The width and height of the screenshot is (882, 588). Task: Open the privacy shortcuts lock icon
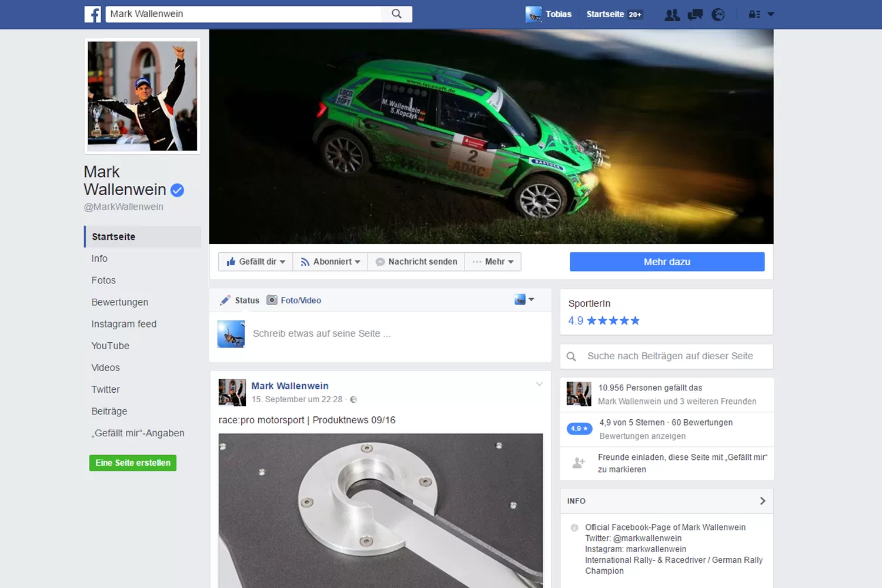(x=754, y=15)
